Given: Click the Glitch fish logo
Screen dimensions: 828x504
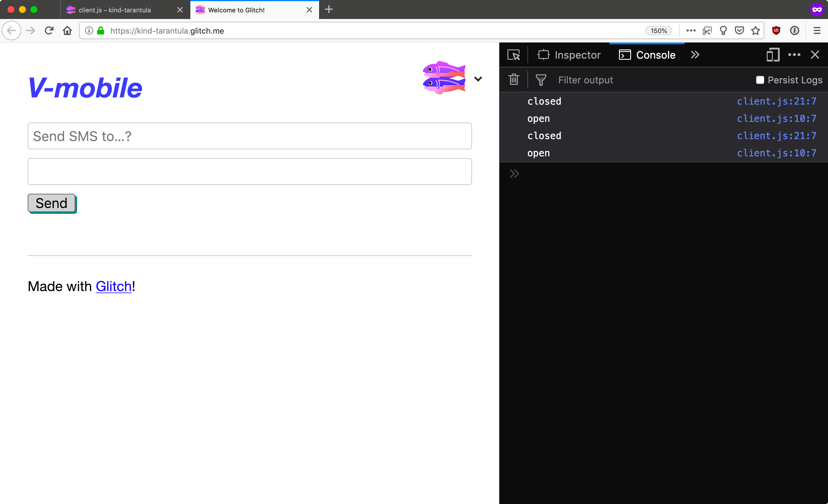Looking at the screenshot, I should pyautogui.click(x=444, y=78).
